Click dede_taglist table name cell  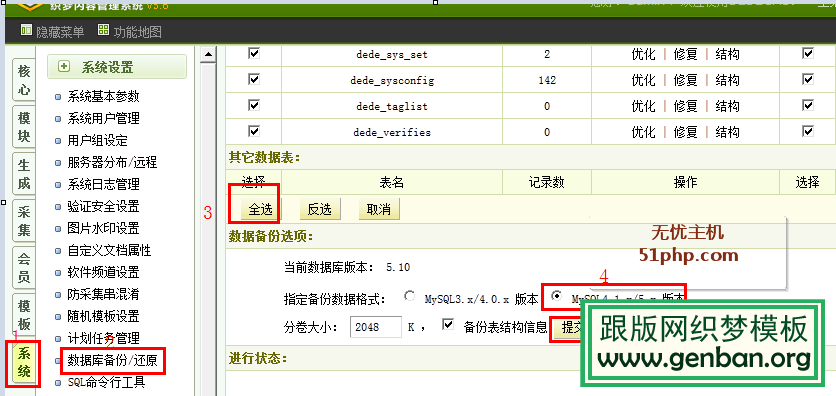click(392, 106)
